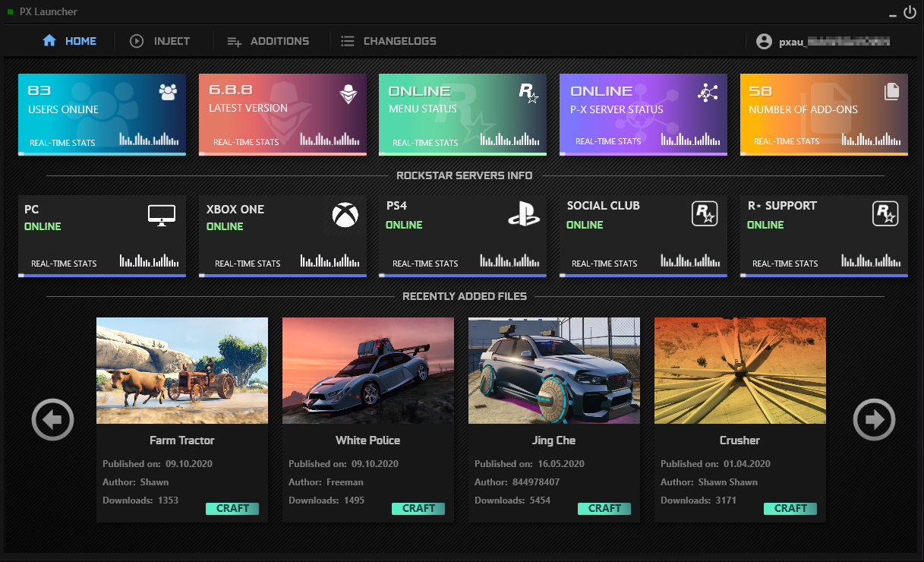Click the Users Online people icon
This screenshot has height=562, width=924.
coord(168,92)
